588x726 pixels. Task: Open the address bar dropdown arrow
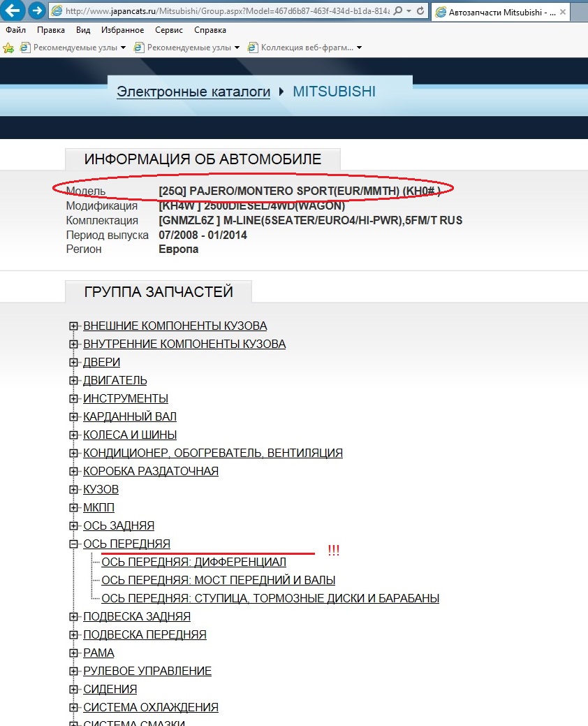tap(408, 12)
